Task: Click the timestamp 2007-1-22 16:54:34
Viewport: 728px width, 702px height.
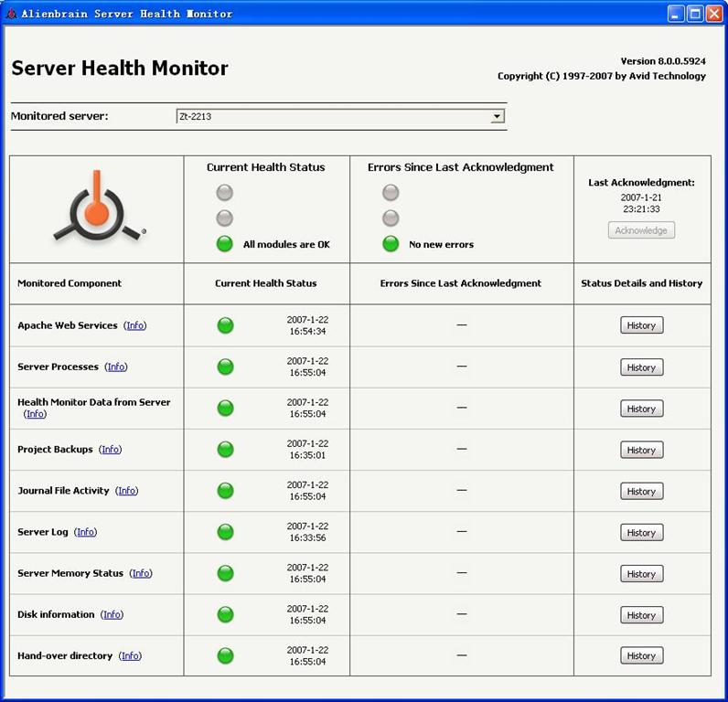Action: (x=307, y=325)
